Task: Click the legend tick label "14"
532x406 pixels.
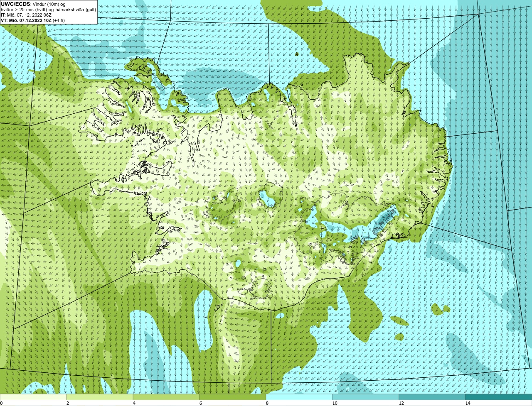Action: coord(468,403)
